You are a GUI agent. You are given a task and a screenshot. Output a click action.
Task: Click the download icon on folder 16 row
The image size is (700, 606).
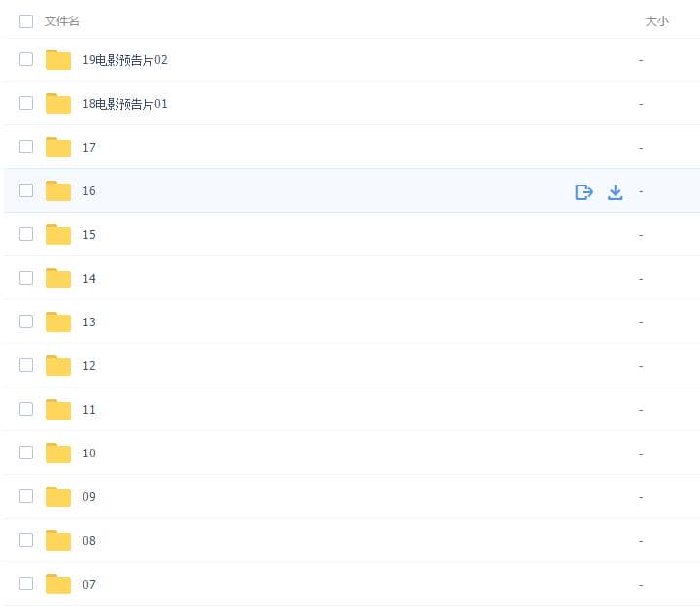615,191
